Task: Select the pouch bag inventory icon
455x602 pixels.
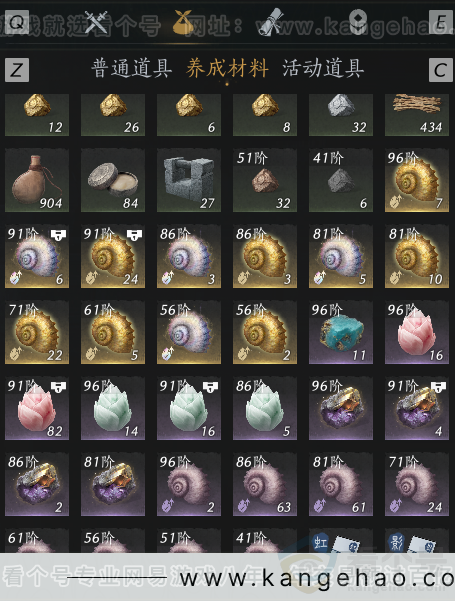Action: click(183, 22)
